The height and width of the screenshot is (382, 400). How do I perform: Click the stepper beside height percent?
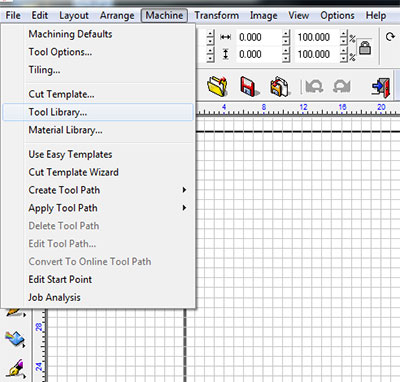(x=344, y=54)
